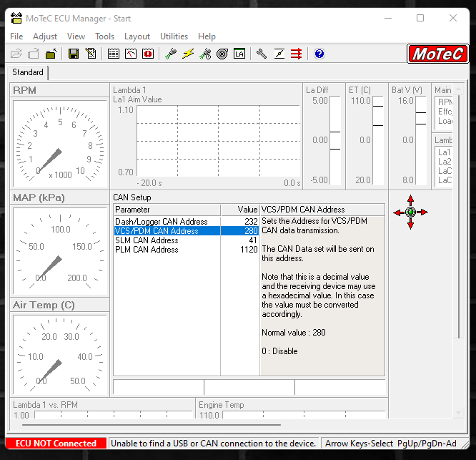Screen dimensions: 476x460
Task: Open the Utilities menu
Action: (174, 36)
